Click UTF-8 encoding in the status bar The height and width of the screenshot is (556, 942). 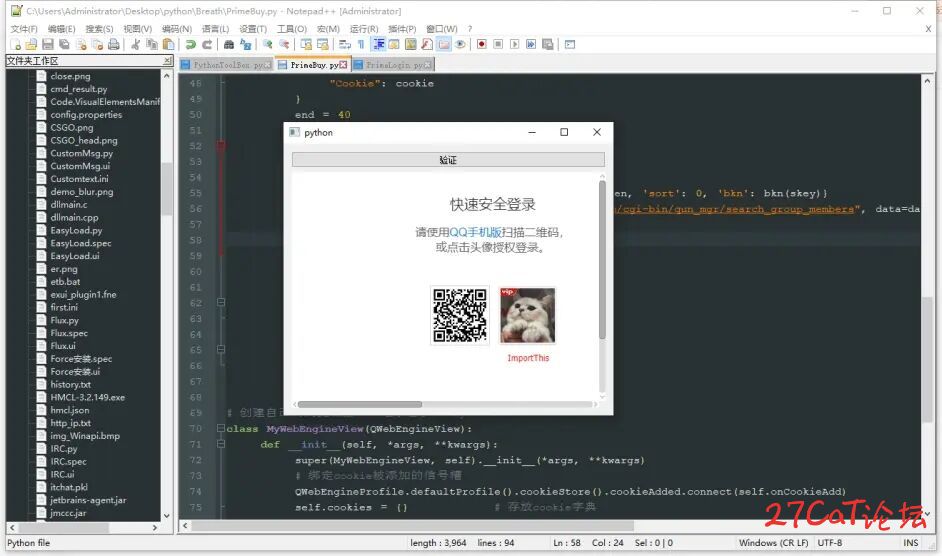(x=829, y=543)
